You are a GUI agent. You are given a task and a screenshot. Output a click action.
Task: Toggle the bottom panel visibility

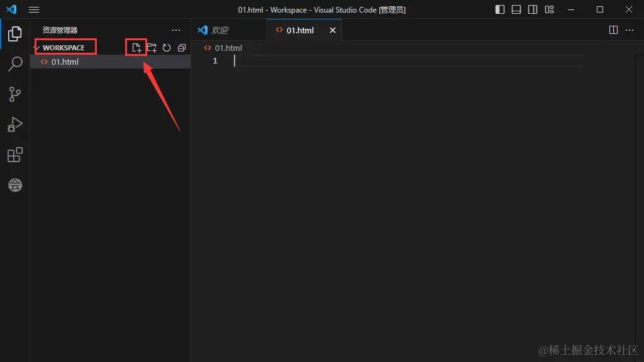coord(516,9)
